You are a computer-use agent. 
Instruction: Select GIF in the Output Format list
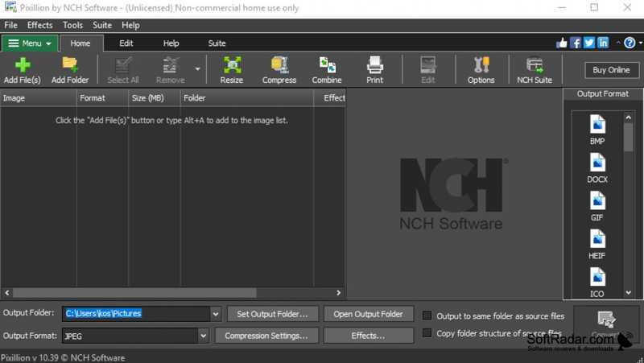click(x=597, y=205)
